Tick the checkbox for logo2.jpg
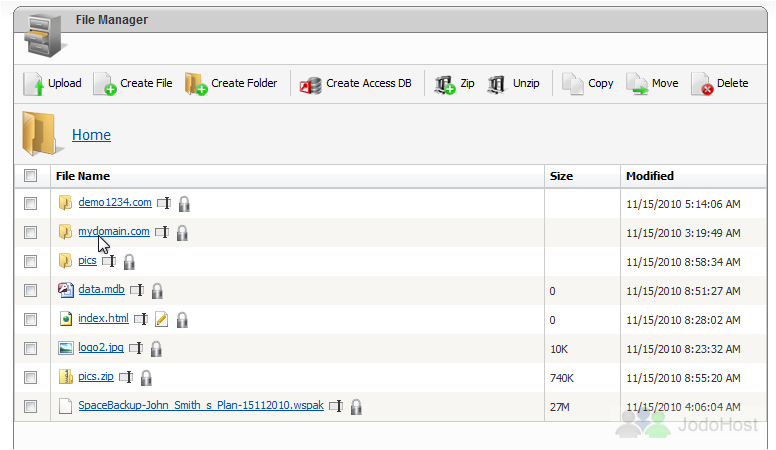 pos(31,349)
